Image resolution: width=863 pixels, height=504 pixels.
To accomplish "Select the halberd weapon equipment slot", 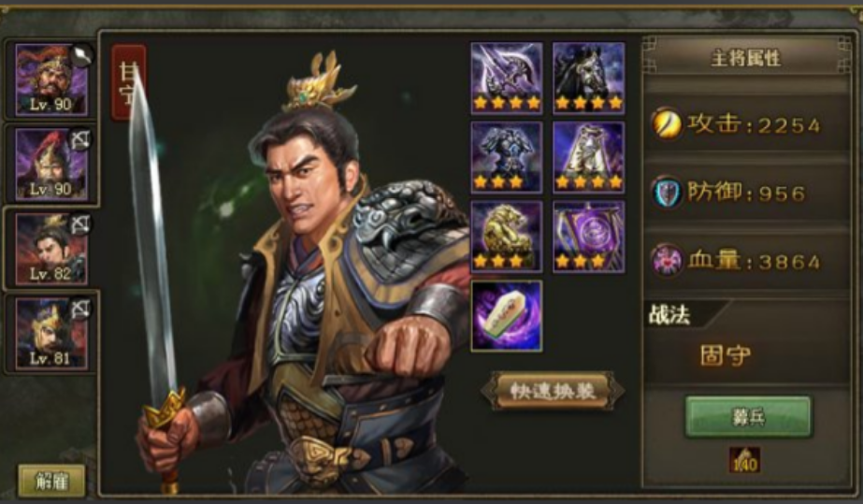I will click(507, 79).
